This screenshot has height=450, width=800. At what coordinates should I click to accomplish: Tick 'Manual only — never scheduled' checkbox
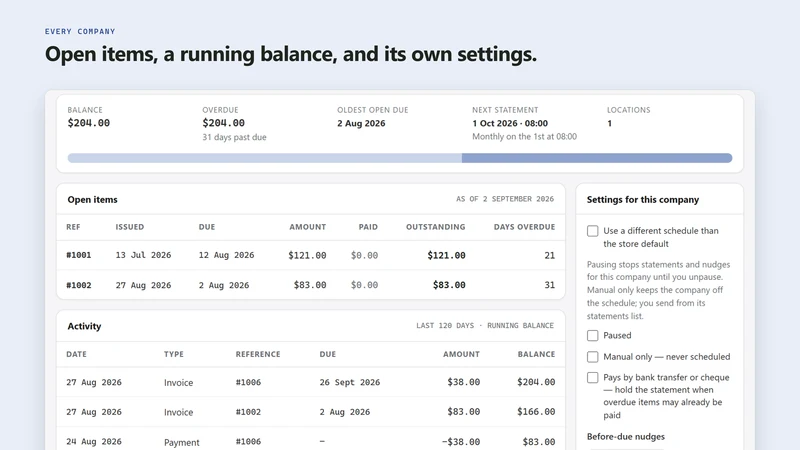pos(592,357)
